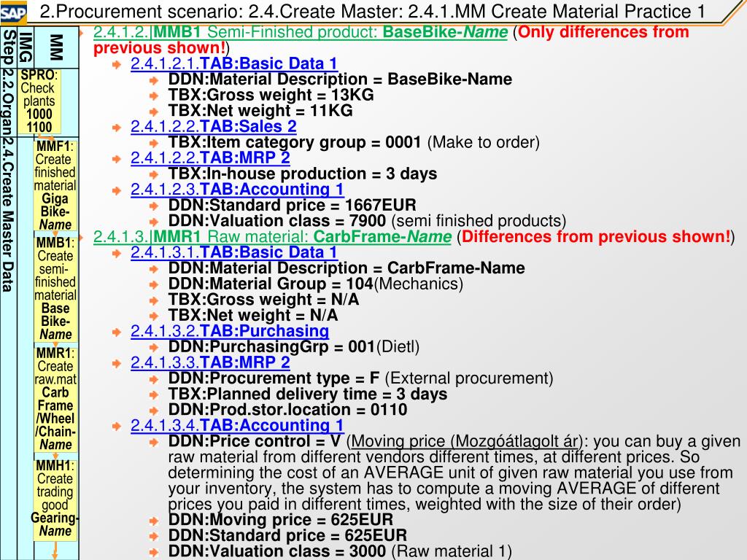This screenshot has height=560, width=747.
Task: Click 'DDN:Standard price = 1667EUR' line
Action: click(292, 205)
